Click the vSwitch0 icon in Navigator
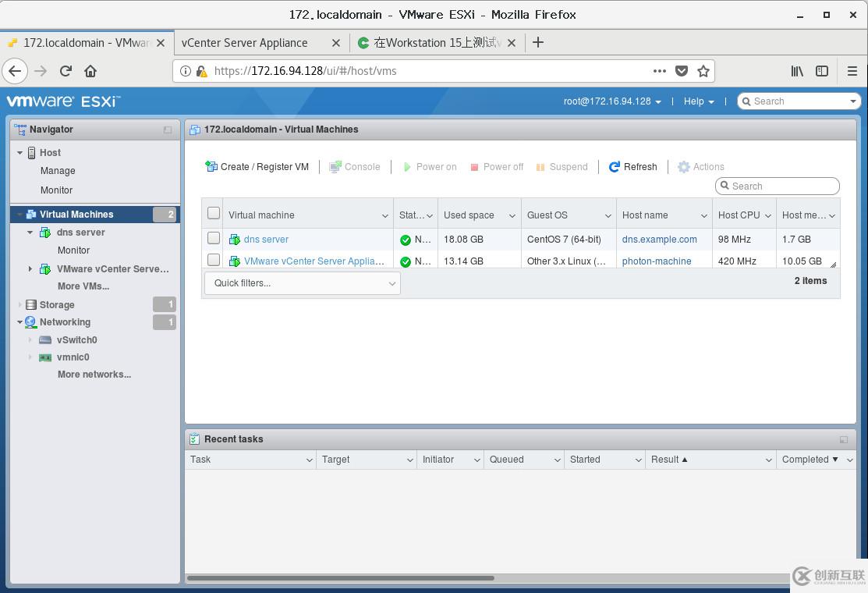Viewport: 868px width, 593px height. tap(45, 340)
